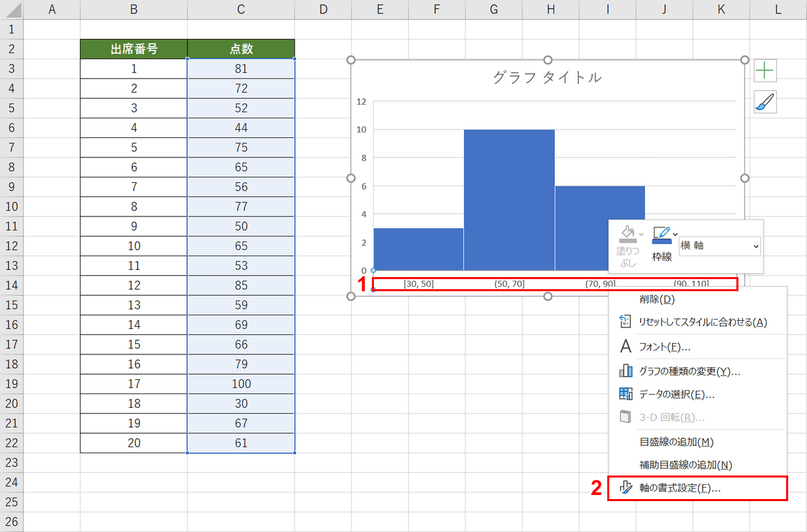Image resolution: width=807 pixels, height=532 pixels.
Task: Click the フォント letter A icon
Action: (x=625, y=347)
